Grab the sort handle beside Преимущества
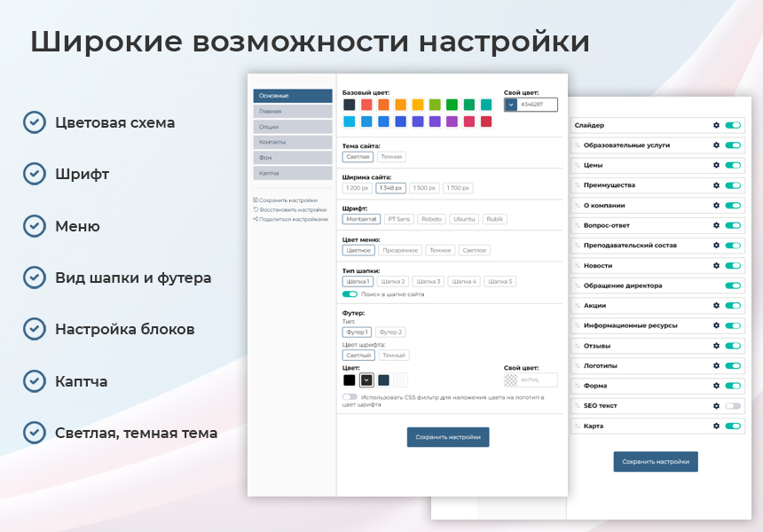This screenshot has width=763, height=532. pyautogui.click(x=577, y=185)
